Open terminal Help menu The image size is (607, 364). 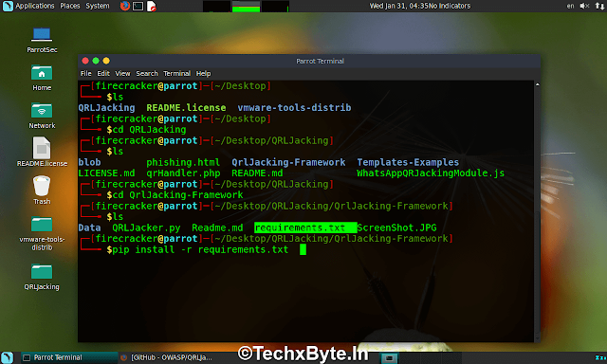pos(203,74)
